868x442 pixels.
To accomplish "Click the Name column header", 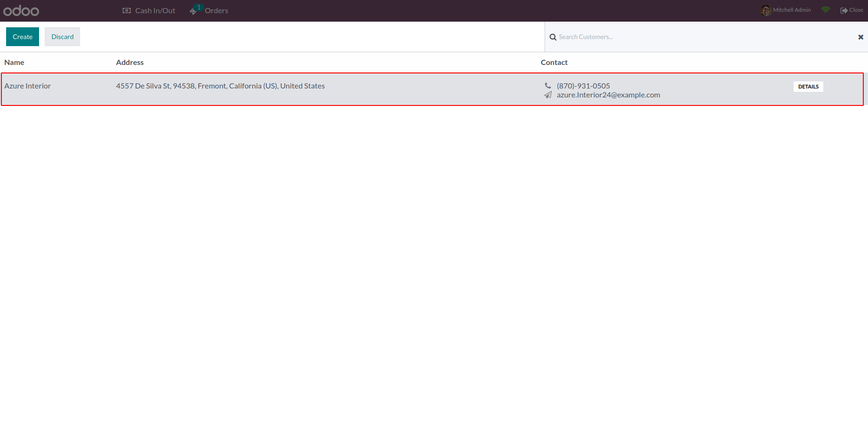I will coord(14,62).
